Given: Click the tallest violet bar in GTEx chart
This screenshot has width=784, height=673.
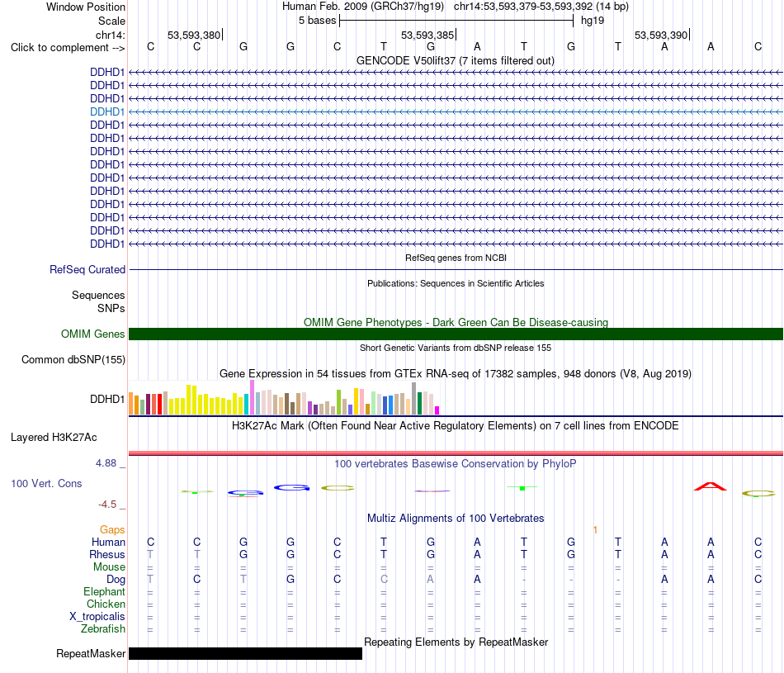Looking at the screenshot, I should [252, 397].
